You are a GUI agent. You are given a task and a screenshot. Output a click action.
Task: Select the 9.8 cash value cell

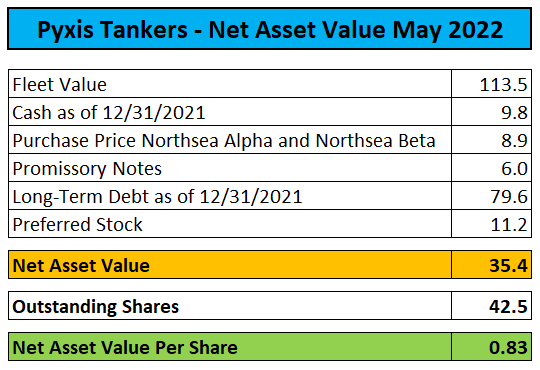(491, 112)
